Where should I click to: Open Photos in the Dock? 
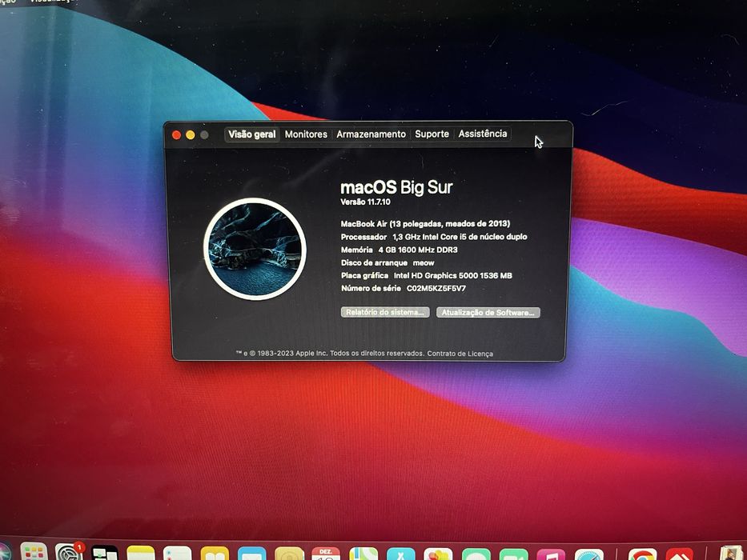coord(438,554)
